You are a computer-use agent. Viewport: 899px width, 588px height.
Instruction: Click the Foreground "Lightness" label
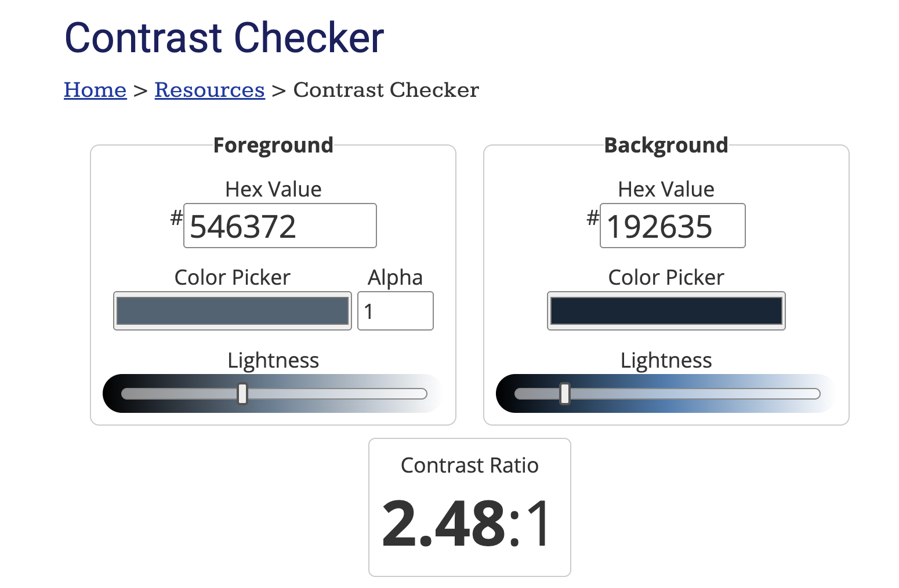point(273,360)
